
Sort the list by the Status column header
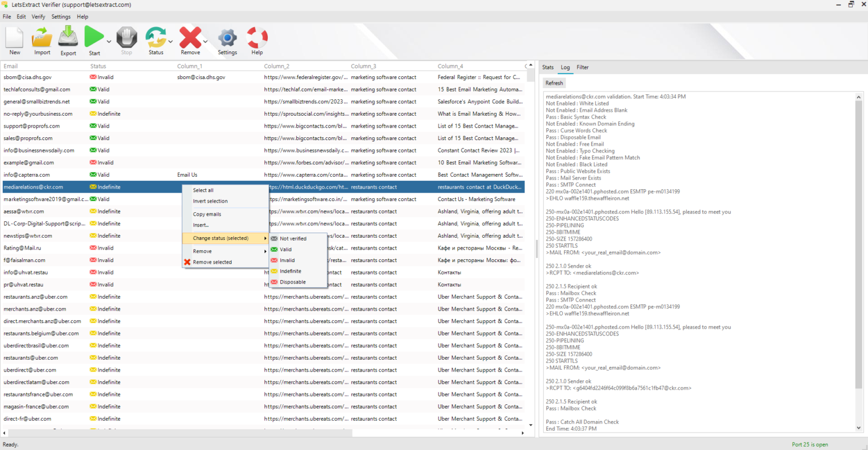(x=98, y=66)
